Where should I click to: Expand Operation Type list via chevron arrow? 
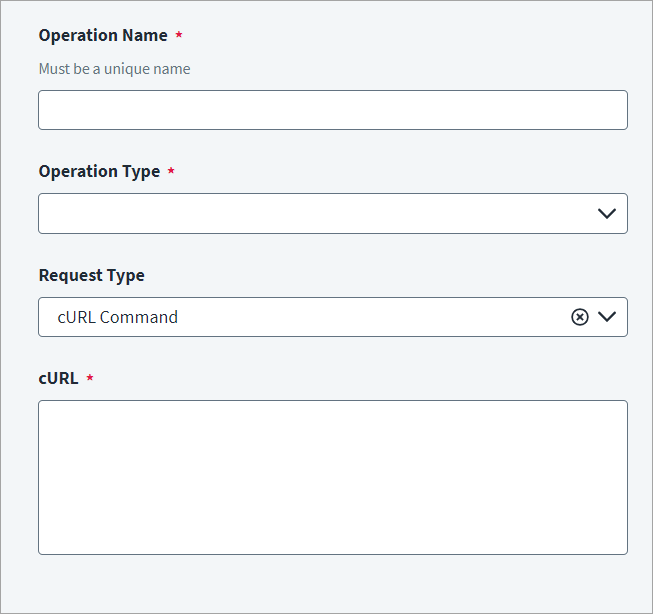click(607, 214)
